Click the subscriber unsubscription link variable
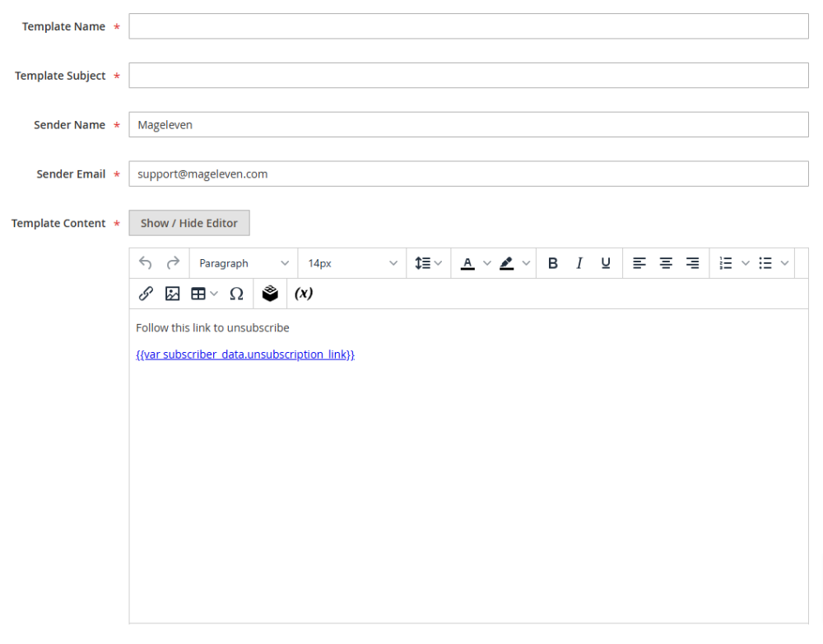This screenshot has height=644, width=823. tap(244, 354)
